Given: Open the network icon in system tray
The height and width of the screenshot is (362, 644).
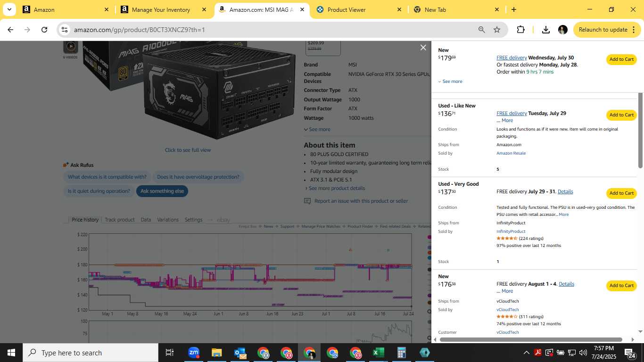Looking at the screenshot, I should tap(572, 353).
